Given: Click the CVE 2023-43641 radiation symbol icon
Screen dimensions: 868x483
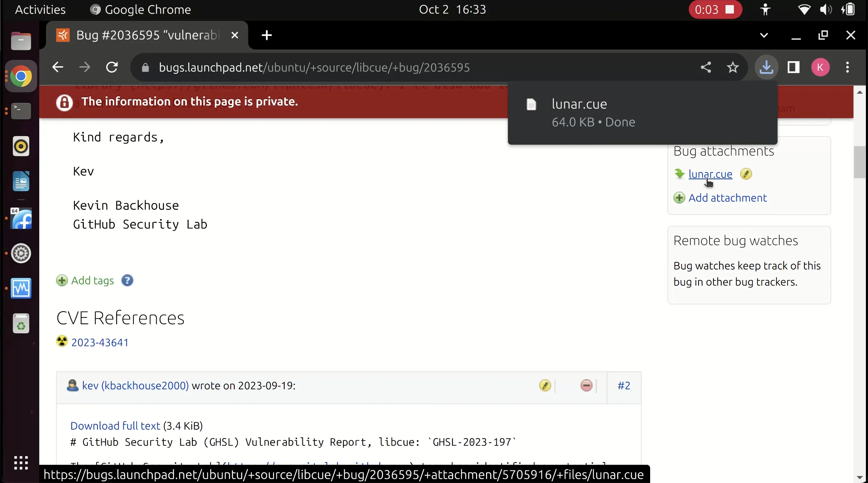Looking at the screenshot, I should coord(61,342).
